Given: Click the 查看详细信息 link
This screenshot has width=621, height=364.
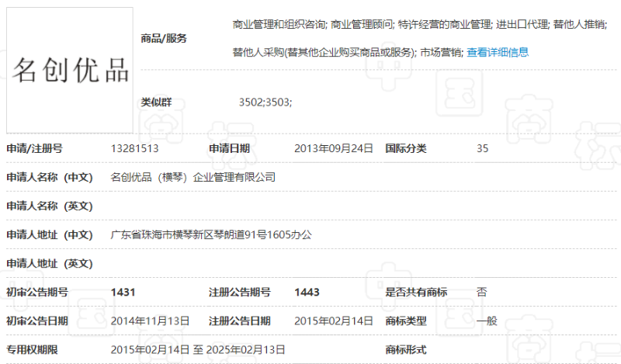Looking at the screenshot, I should tap(498, 53).
